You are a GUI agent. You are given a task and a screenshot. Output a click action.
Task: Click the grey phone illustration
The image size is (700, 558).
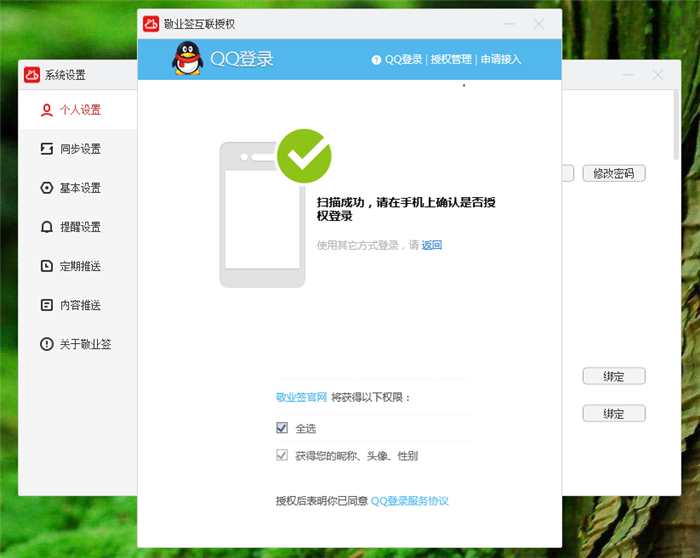pos(262,215)
